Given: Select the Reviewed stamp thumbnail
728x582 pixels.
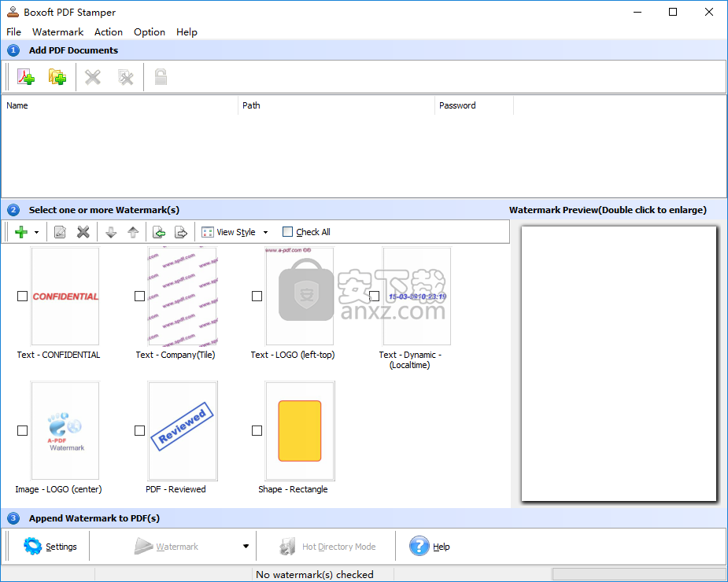Looking at the screenshot, I should [x=183, y=431].
